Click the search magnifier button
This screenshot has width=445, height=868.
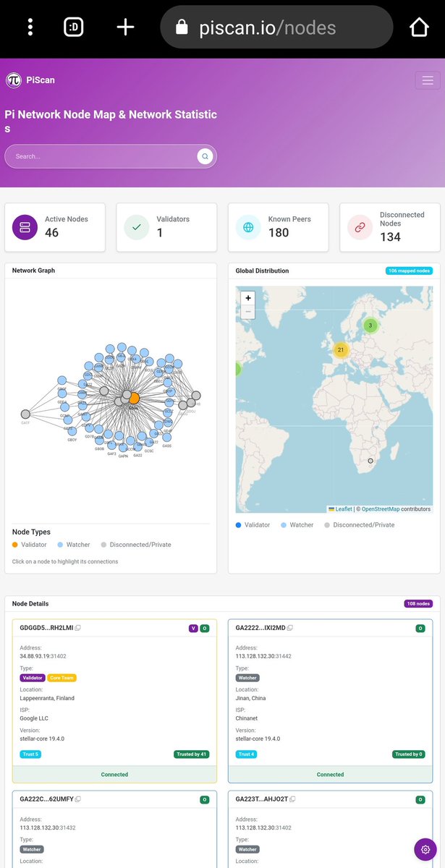205,156
